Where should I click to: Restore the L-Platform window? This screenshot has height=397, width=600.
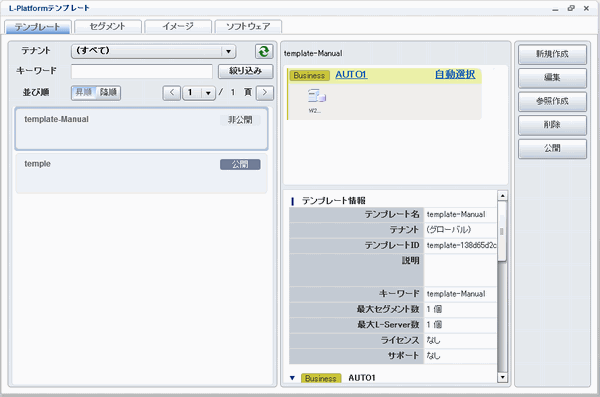tap(571, 8)
